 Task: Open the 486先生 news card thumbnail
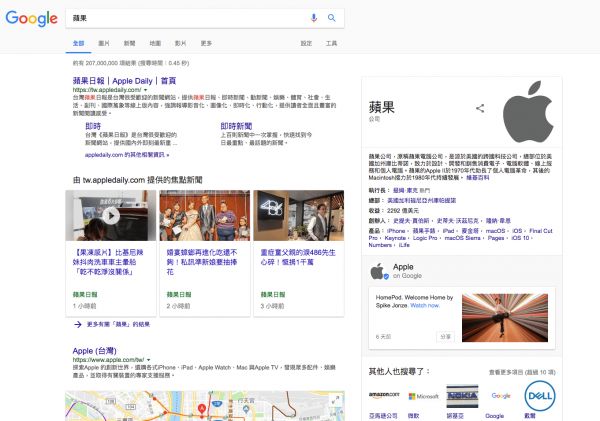(x=299, y=215)
